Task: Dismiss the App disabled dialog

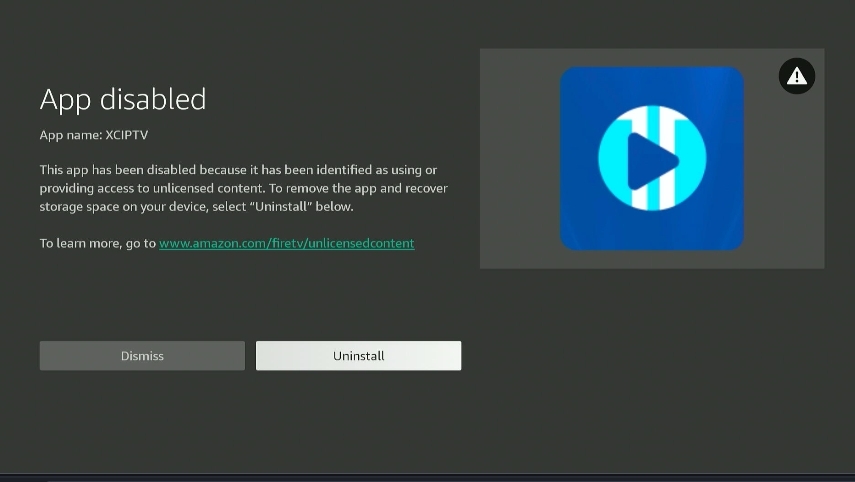Action: pyautogui.click(x=142, y=356)
